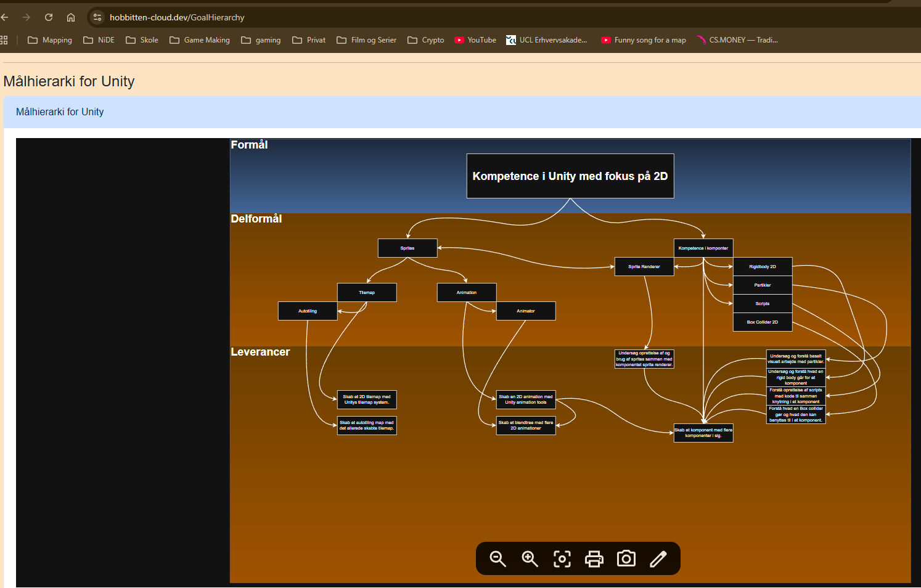Click the Animator diagram node
Screen dimensions: 921x588
526,311
